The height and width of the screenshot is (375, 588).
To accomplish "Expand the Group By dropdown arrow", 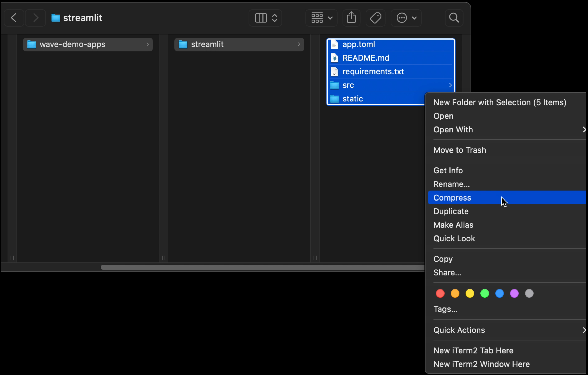I will click(x=330, y=18).
